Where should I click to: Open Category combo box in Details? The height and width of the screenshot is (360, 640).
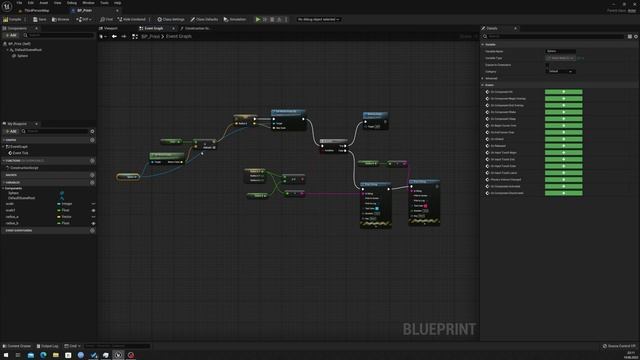pyautogui.click(x=560, y=71)
